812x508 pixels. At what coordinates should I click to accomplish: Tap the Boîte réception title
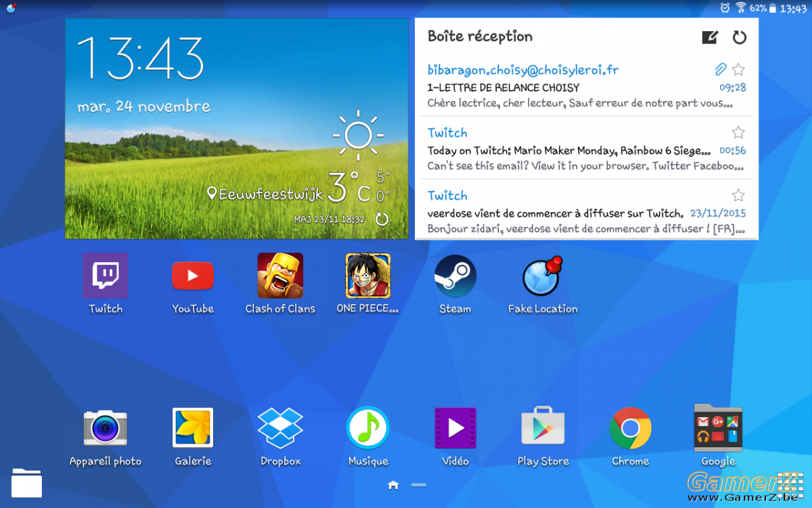click(x=480, y=37)
